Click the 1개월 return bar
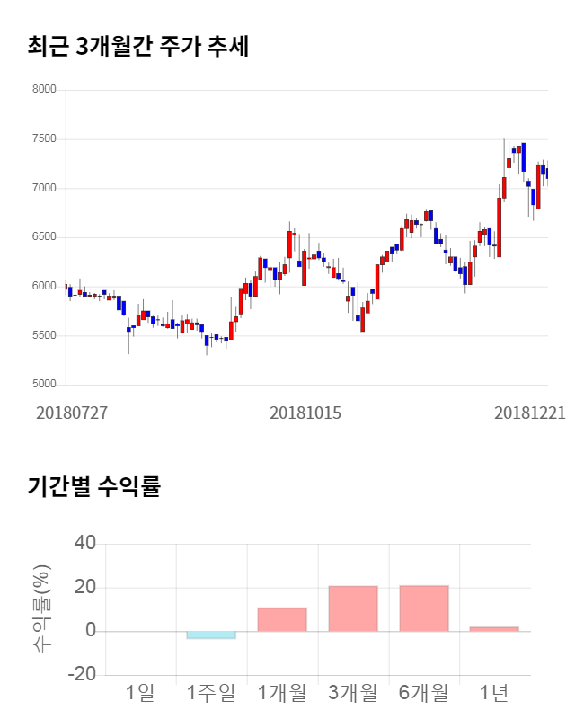This screenshot has height=728, width=575. tap(282, 619)
